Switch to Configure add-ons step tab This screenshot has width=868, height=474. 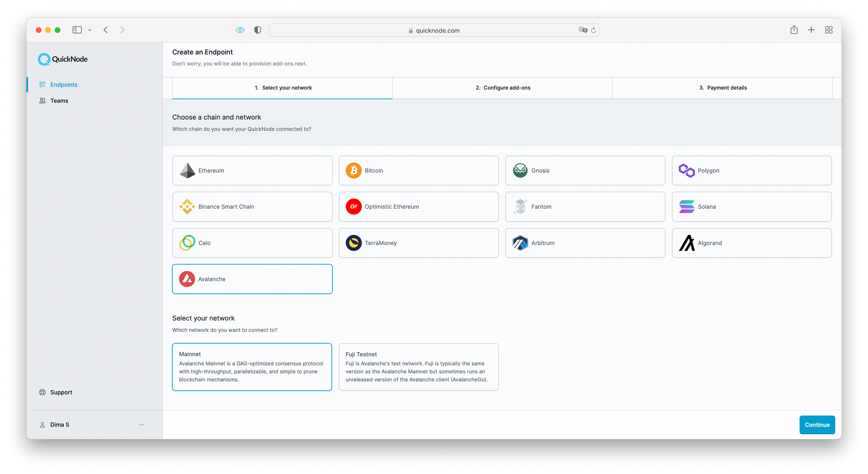pyautogui.click(x=503, y=88)
